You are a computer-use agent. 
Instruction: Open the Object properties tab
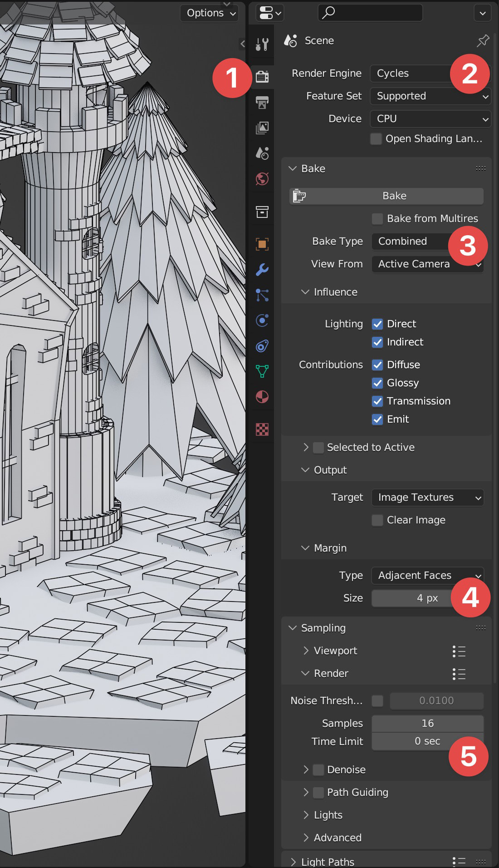[262, 244]
